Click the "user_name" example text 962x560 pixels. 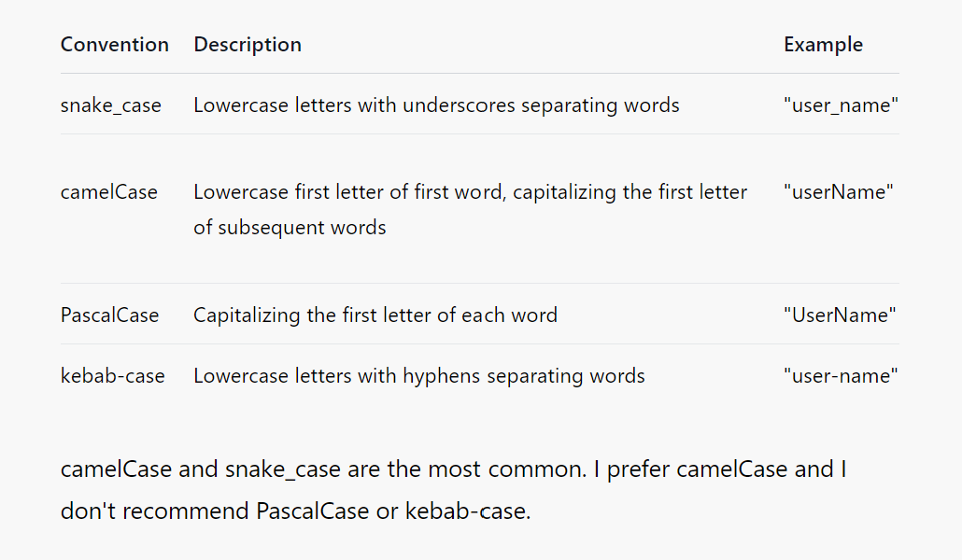841,105
